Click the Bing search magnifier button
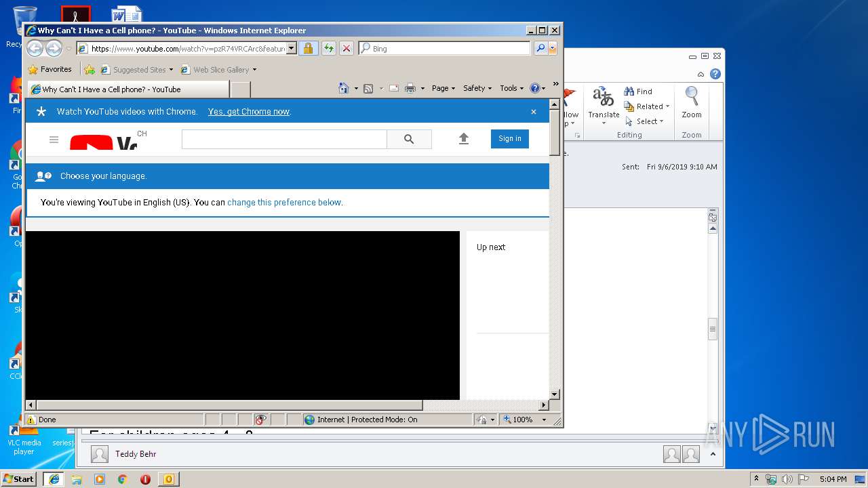868x488 pixels. pos(540,48)
